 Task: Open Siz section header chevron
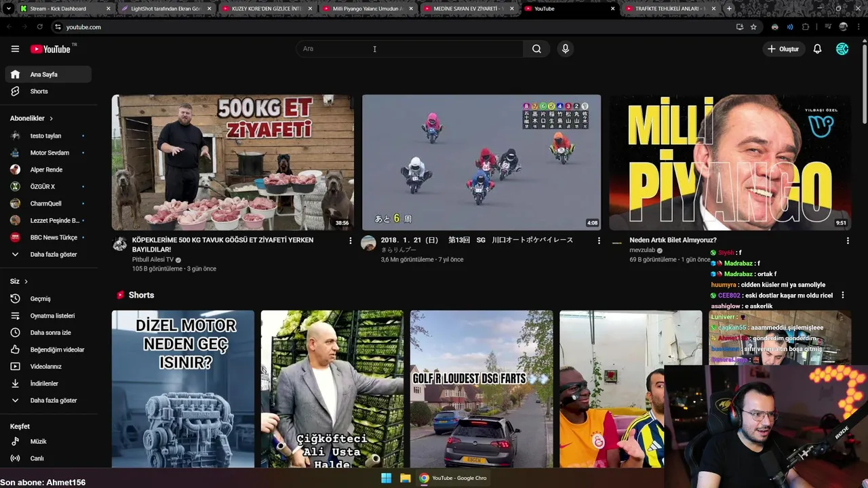click(26, 281)
